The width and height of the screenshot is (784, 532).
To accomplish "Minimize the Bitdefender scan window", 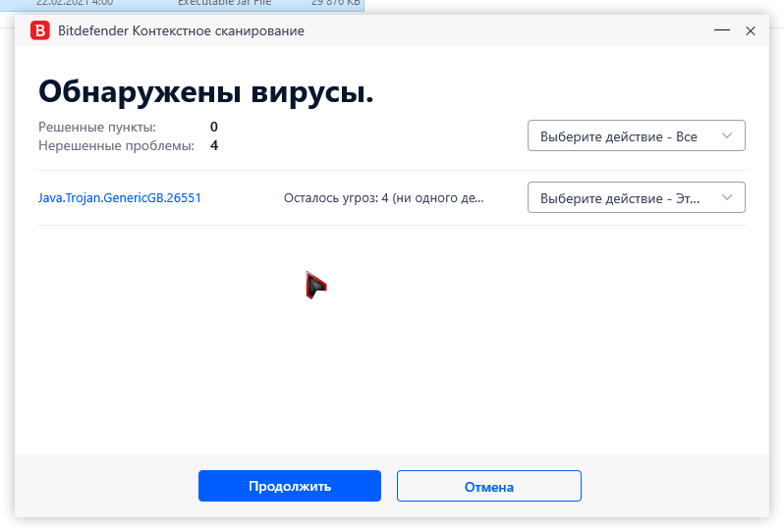I will pyautogui.click(x=721, y=30).
